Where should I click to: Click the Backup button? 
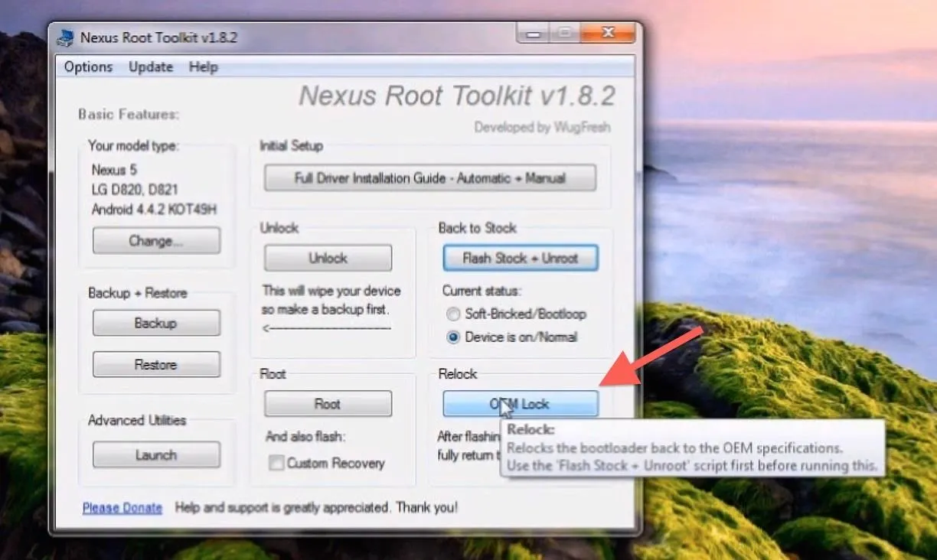pos(156,323)
